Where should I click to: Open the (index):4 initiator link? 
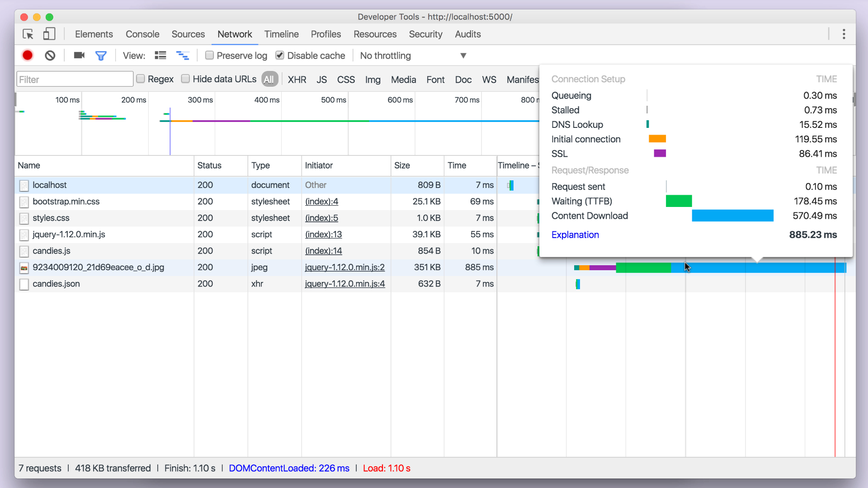pos(321,202)
